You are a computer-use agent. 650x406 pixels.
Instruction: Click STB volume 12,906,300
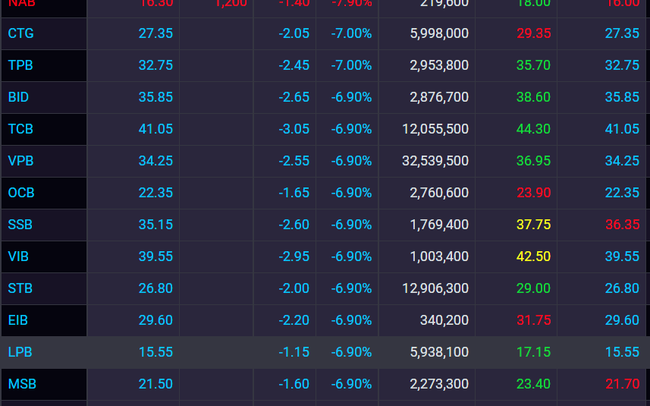[435, 288]
